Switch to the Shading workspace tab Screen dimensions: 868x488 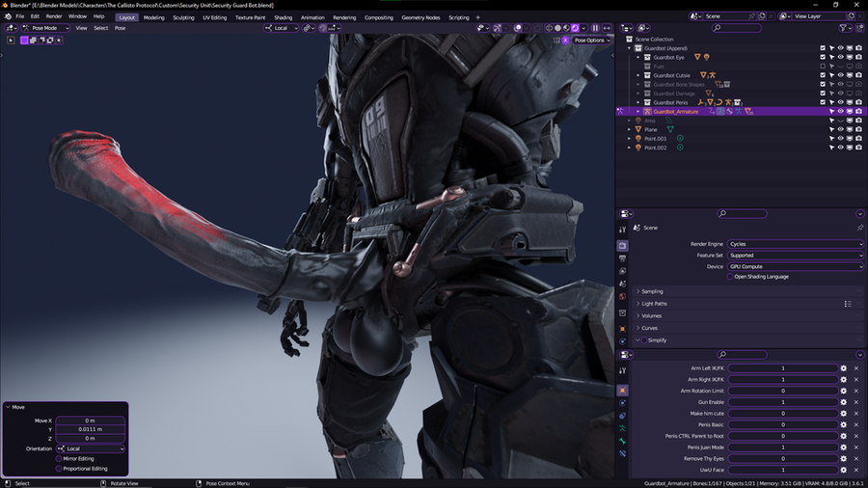point(283,17)
